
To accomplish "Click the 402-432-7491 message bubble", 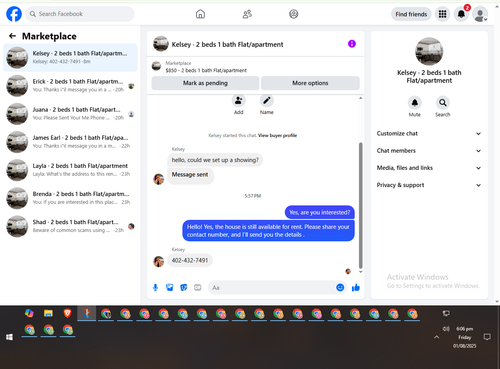I will [x=190, y=260].
